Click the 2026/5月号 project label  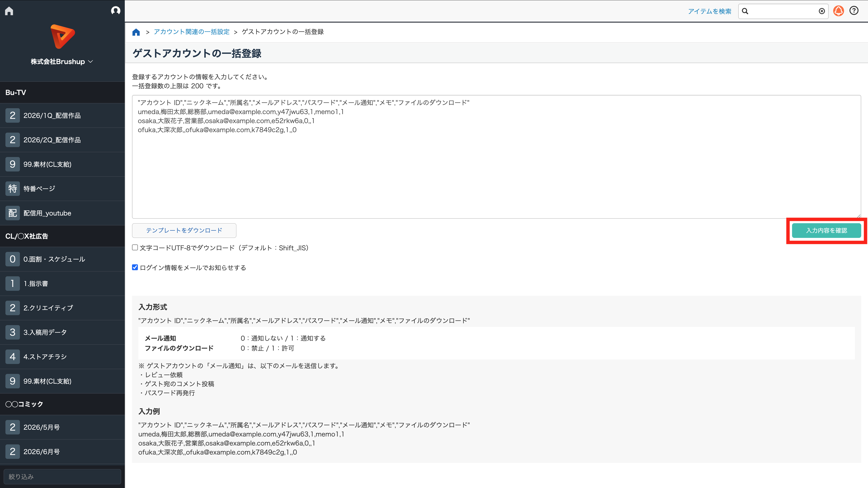click(42, 427)
